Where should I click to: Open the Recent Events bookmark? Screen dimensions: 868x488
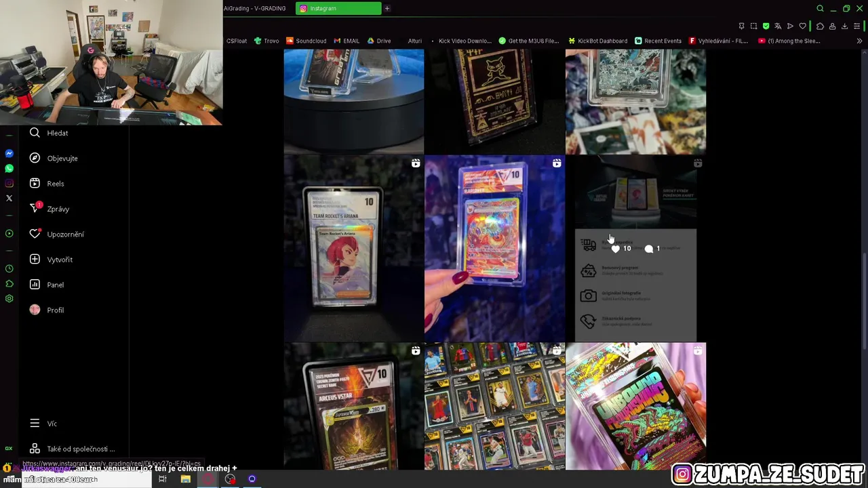[x=658, y=41]
